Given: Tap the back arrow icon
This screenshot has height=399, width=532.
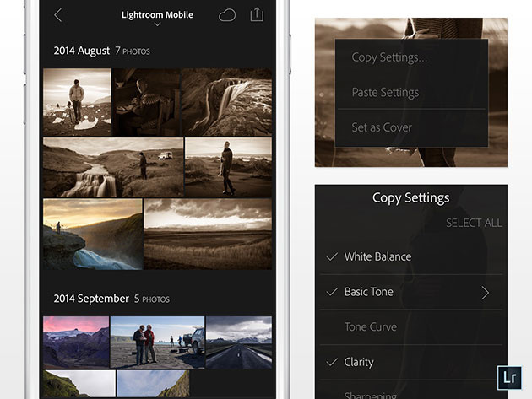Looking at the screenshot, I should [58, 15].
